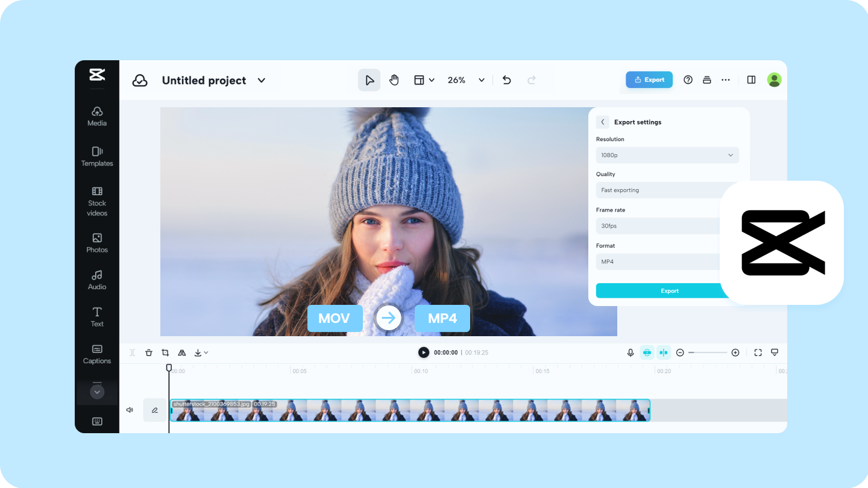Switch to the Audio panel
Viewport: 868px width, 488px height.
point(96,280)
